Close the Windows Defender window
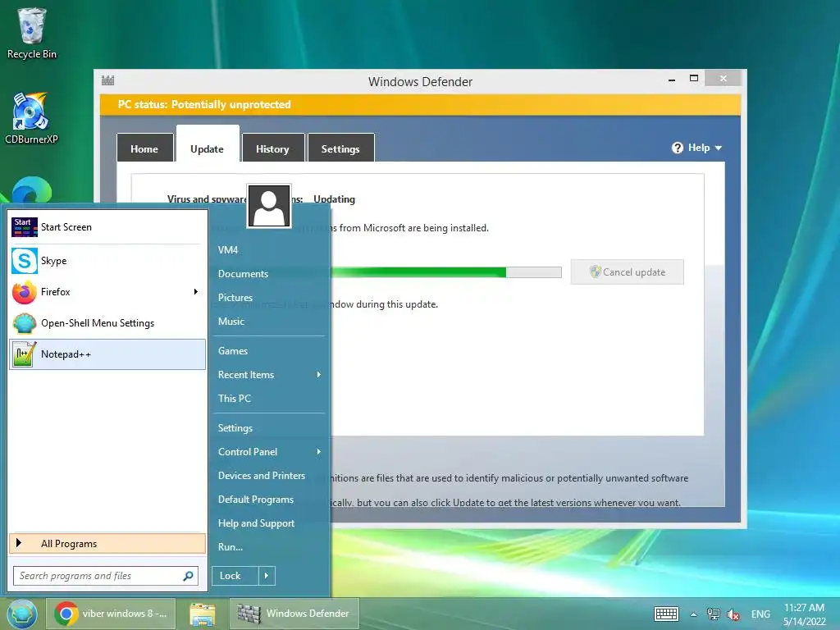Image resolution: width=840 pixels, height=630 pixels. point(724,79)
